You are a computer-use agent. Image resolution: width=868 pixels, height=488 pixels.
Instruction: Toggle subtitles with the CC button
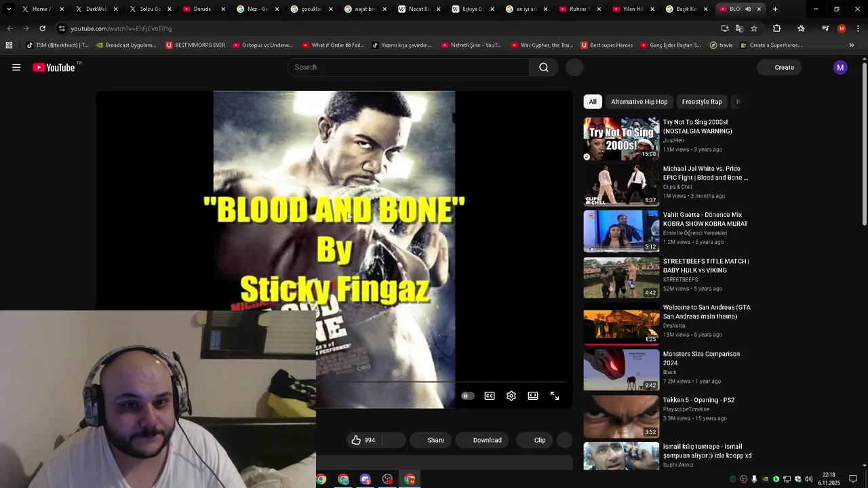(490, 396)
